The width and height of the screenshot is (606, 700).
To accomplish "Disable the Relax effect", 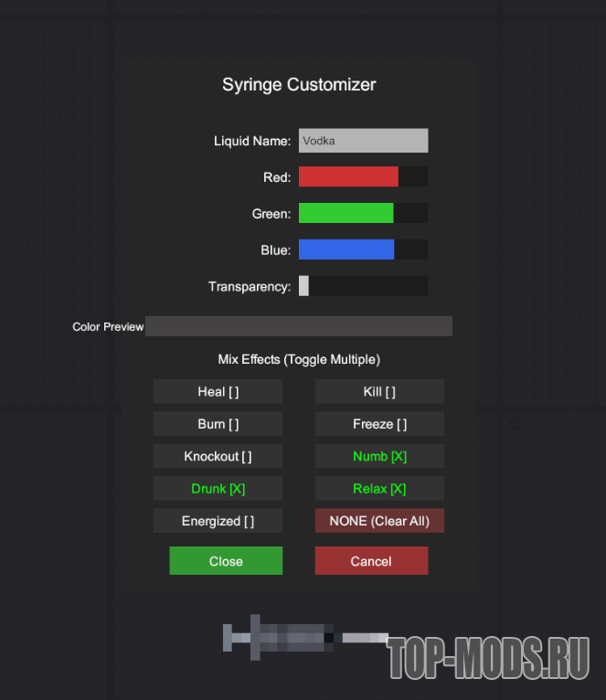I will [379, 489].
